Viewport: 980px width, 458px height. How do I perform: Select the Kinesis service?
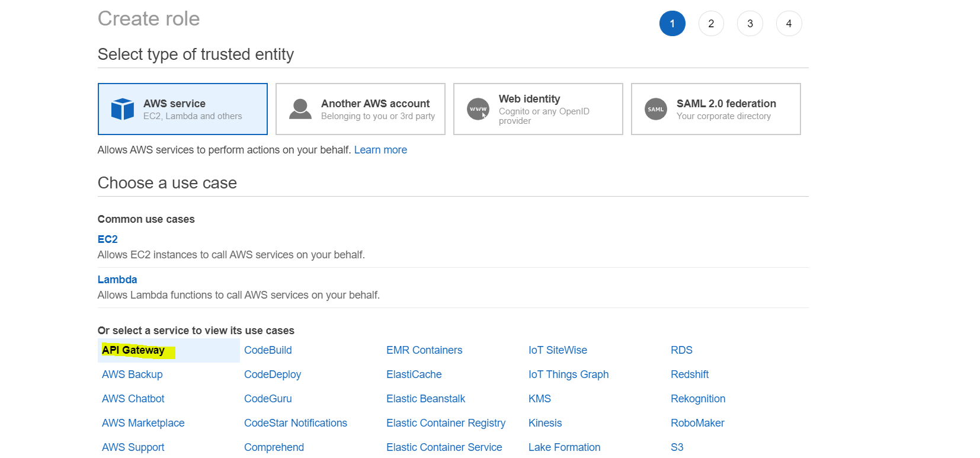[545, 423]
